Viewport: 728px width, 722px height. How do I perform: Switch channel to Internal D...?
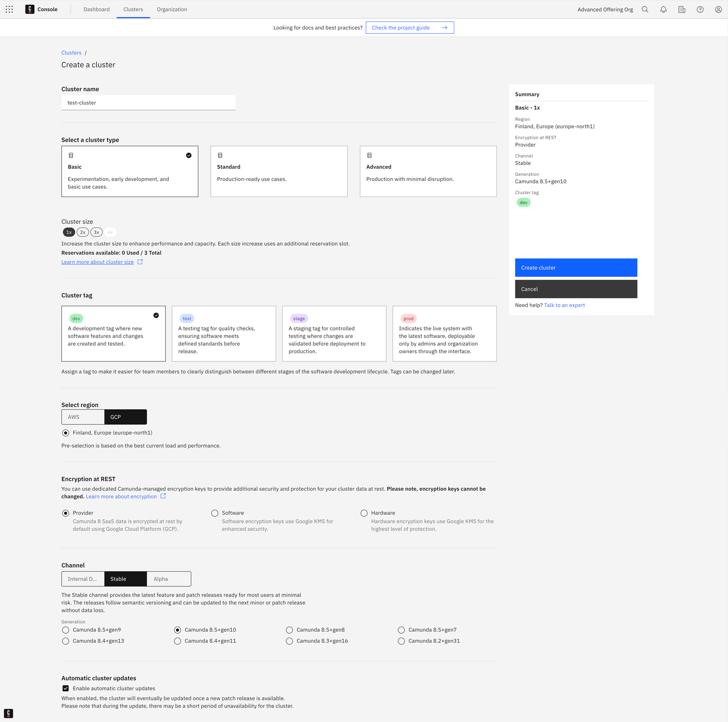(x=83, y=579)
